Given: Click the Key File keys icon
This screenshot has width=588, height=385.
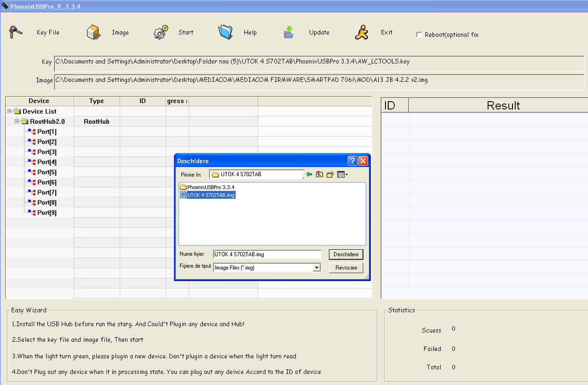Looking at the screenshot, I should pyautogui.click(x=15, y=32).
